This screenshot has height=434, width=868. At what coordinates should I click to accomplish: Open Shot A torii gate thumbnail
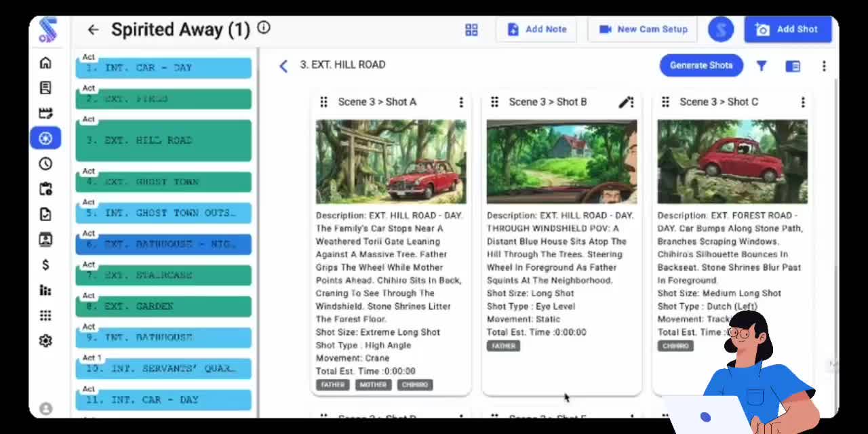[x=391, y=161]
